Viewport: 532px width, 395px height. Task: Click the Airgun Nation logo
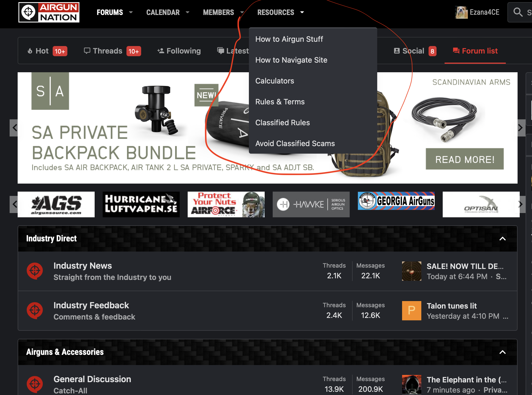[49, 12]
